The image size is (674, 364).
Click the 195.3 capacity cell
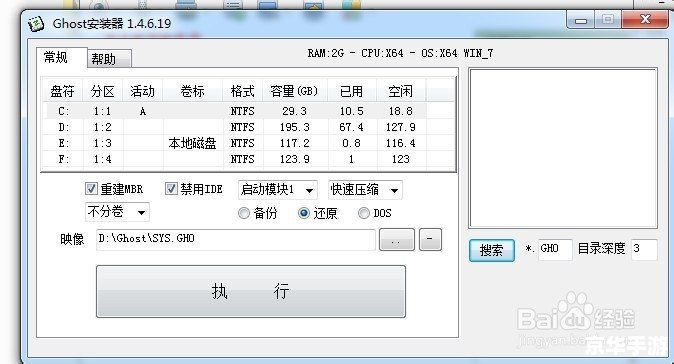pos(294,127)
